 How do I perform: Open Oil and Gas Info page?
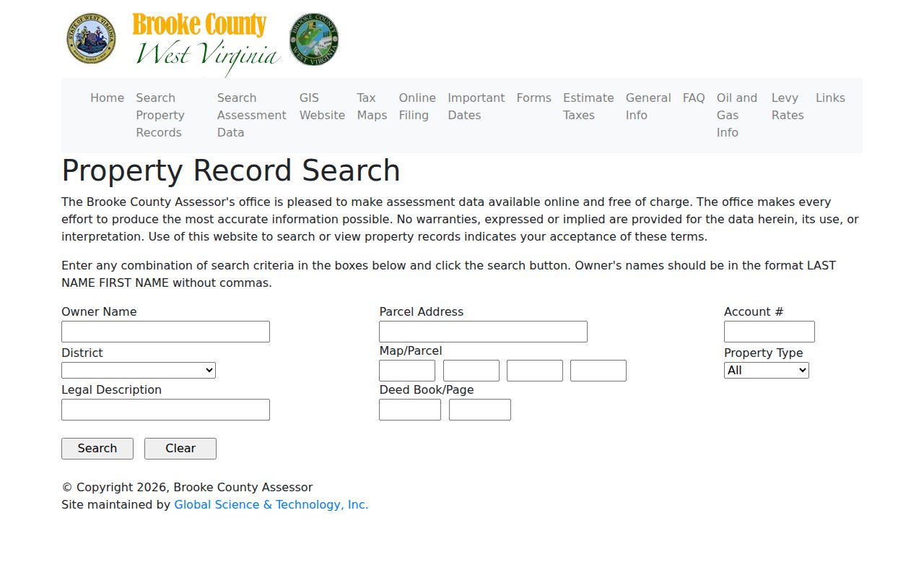tap(737, 115)
